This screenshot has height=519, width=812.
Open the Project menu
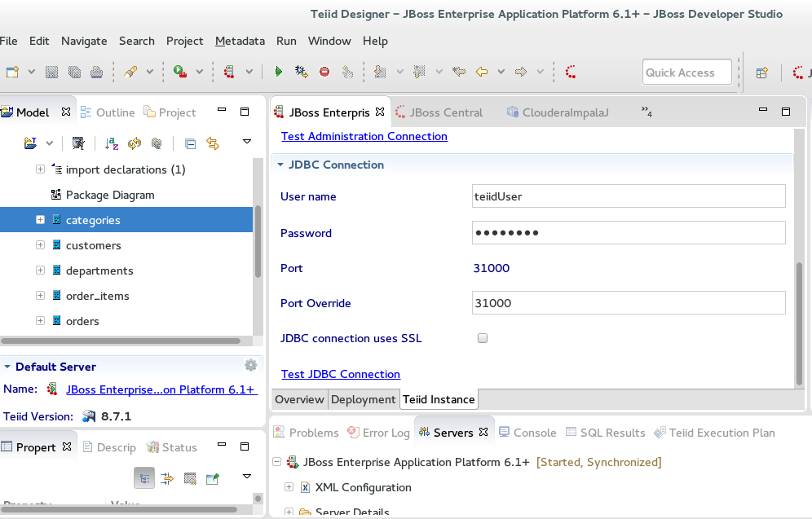184,41
